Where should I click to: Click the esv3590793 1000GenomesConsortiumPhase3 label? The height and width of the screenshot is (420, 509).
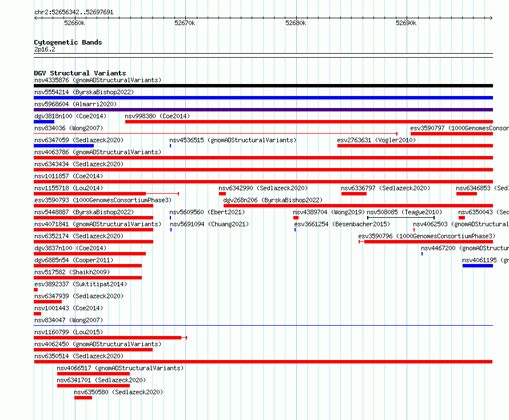click(103, 200)
